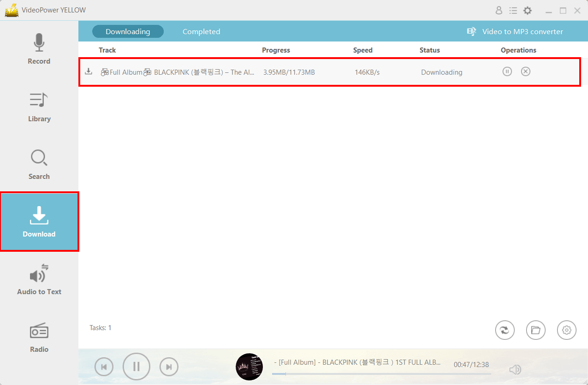588x385 pixels.
Task: Open the Download section
Action: tap(39, 222)
